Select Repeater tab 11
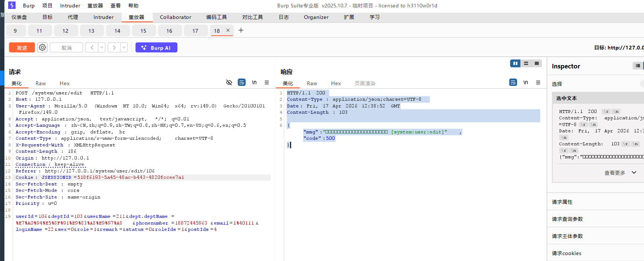The height and width of the screenshot is (261, 644). (x=39, y=30)
